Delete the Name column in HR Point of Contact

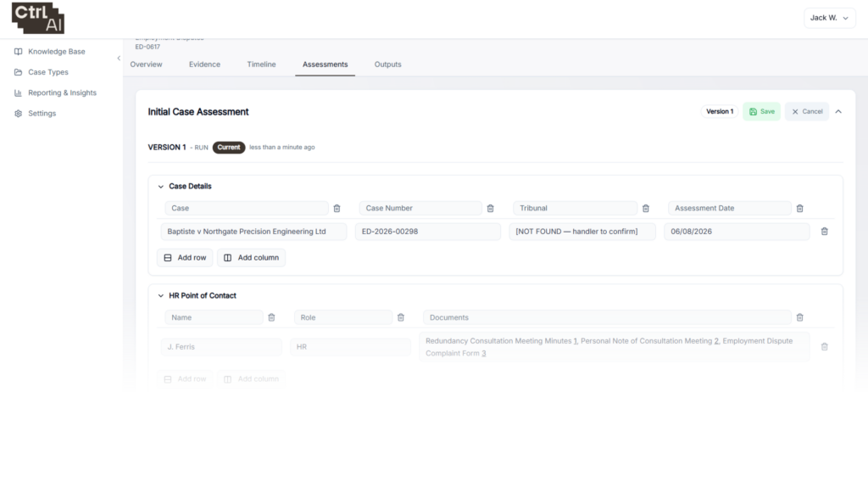(x=271, y=317)
